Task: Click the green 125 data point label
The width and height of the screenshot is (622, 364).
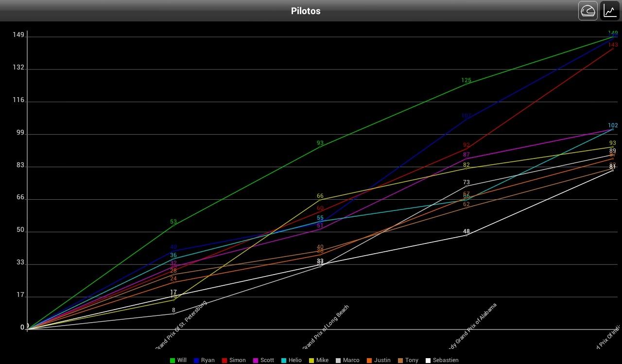Action: (x=466, y=81)
